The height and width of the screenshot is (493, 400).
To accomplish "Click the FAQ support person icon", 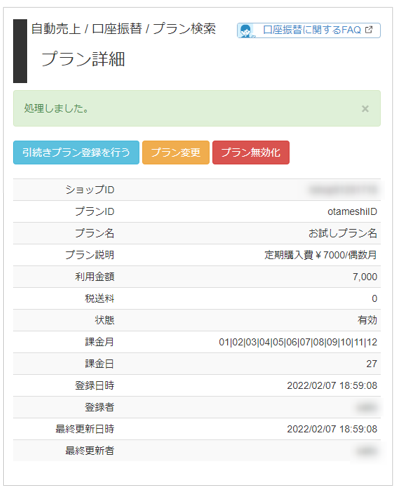I will (246, 31).
